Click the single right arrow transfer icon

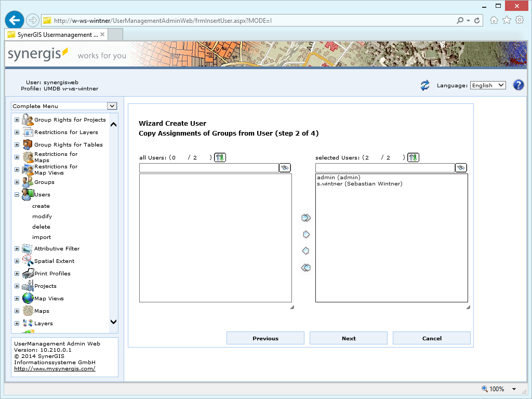(305, 234)
